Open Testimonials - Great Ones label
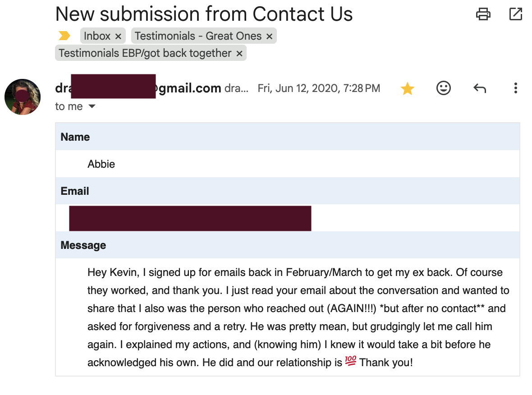Screen dimensions: 532x395 click(198, 36)
